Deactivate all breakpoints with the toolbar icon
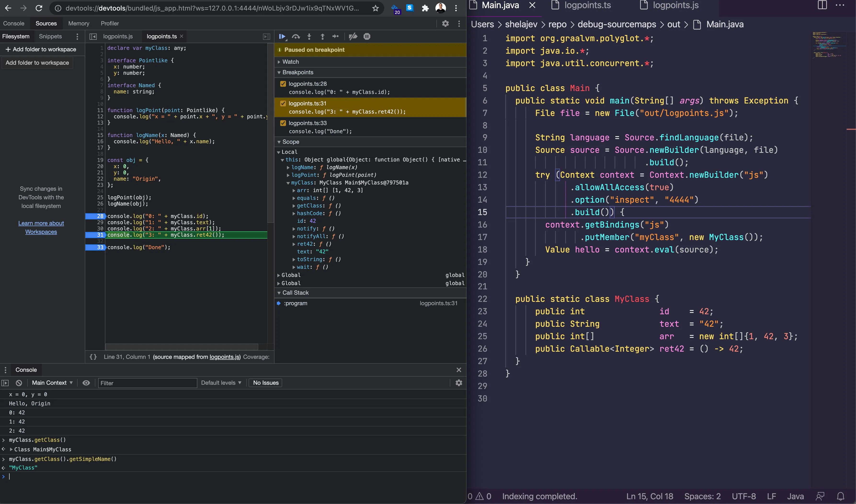856x504 pixels. pyautogui.click(x=353, y=36)
